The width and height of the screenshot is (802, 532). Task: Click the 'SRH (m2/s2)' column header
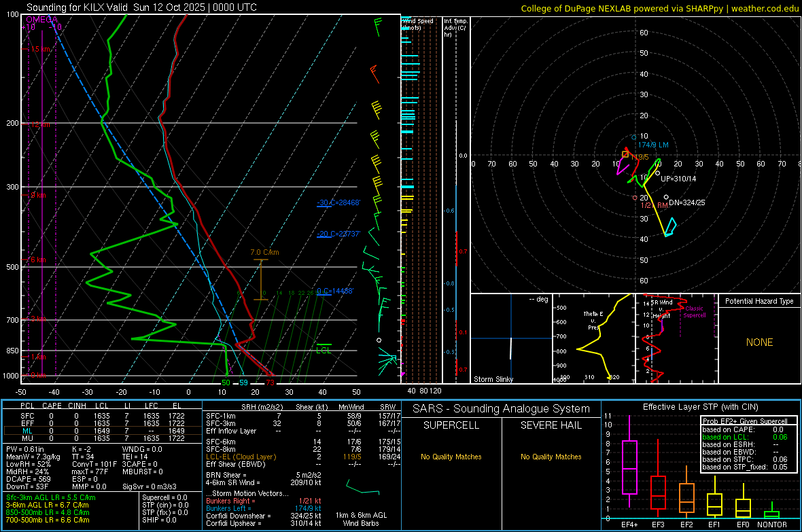pyautogui.click(x=262, y=407)
